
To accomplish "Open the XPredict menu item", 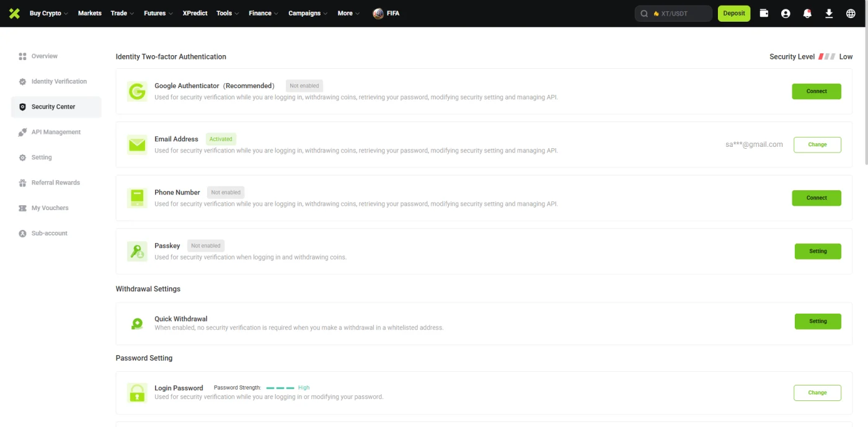I will point(195,13).
